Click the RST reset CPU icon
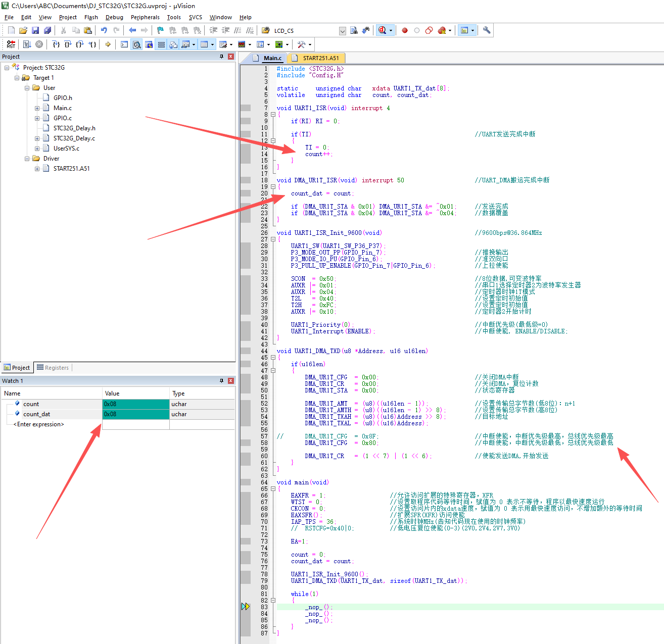Screen dimensions: 664x644 (11, 44)
